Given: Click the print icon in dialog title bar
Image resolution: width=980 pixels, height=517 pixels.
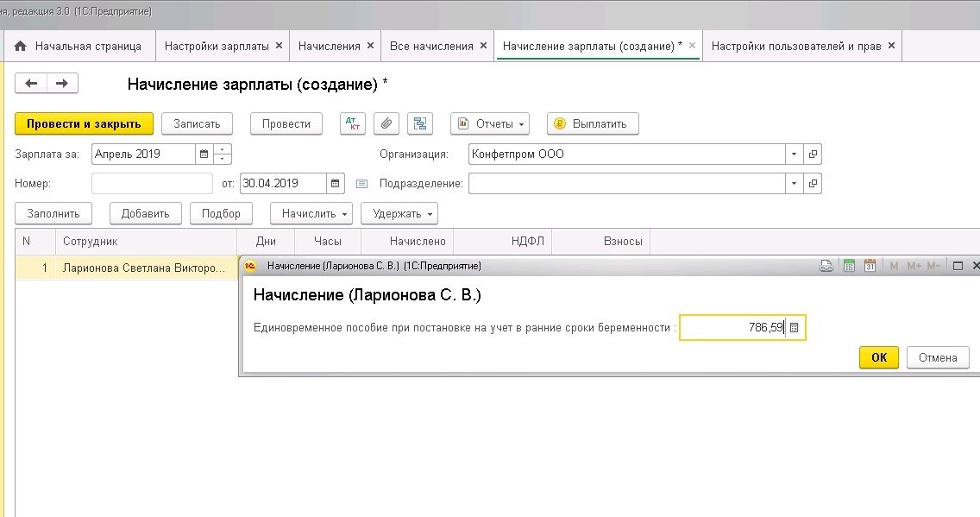Looking at the screenshot, I should tap(826, 266).
